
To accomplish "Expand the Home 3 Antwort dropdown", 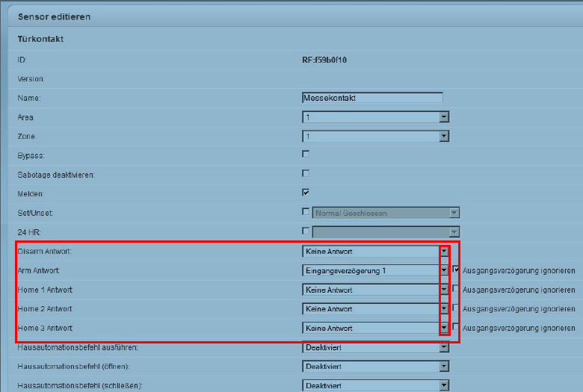I will (x=444, y=328).
